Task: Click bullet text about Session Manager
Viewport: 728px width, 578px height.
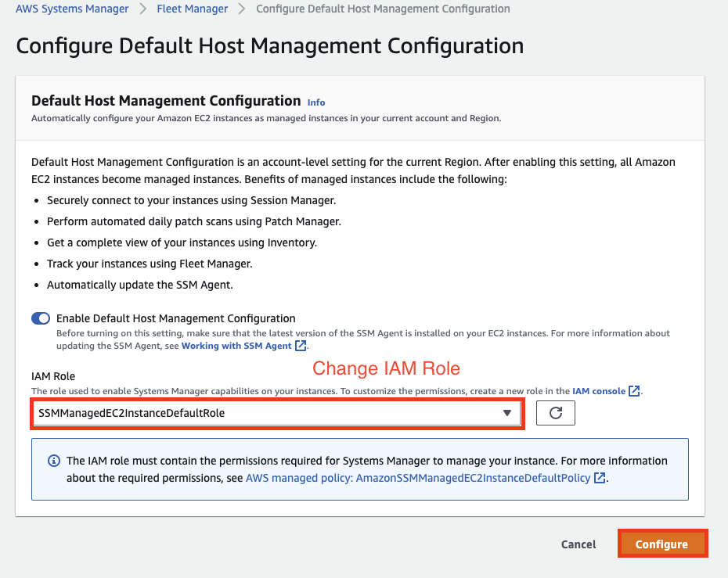Action: point(191,200)
